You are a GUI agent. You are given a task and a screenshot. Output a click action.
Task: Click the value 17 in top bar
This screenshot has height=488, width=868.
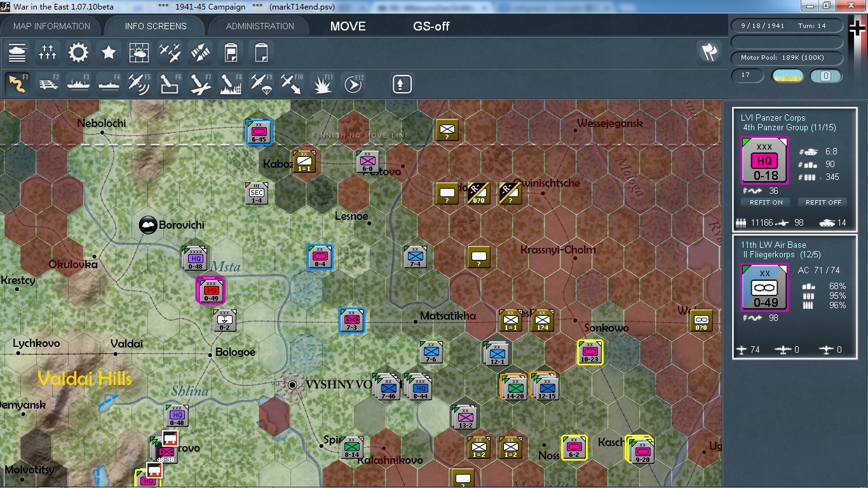coord(747,75)
